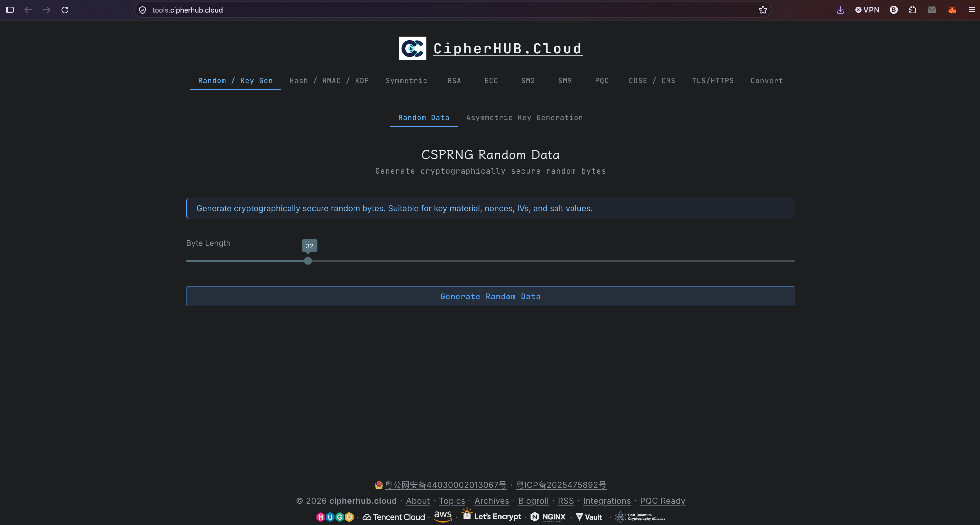Open the TLS/HTTPS tab
Screen dimensions: 980x525
pos(713,81)
